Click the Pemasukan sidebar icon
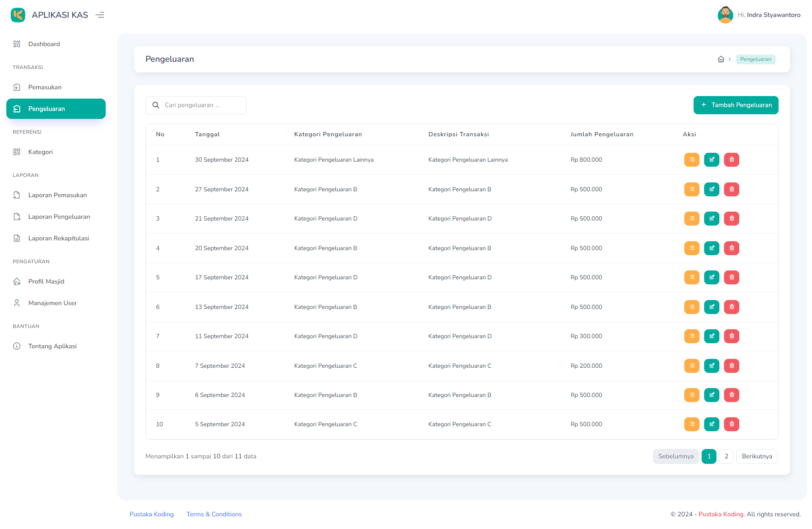The width and height of the screenshot is (812, 529). 17,87
